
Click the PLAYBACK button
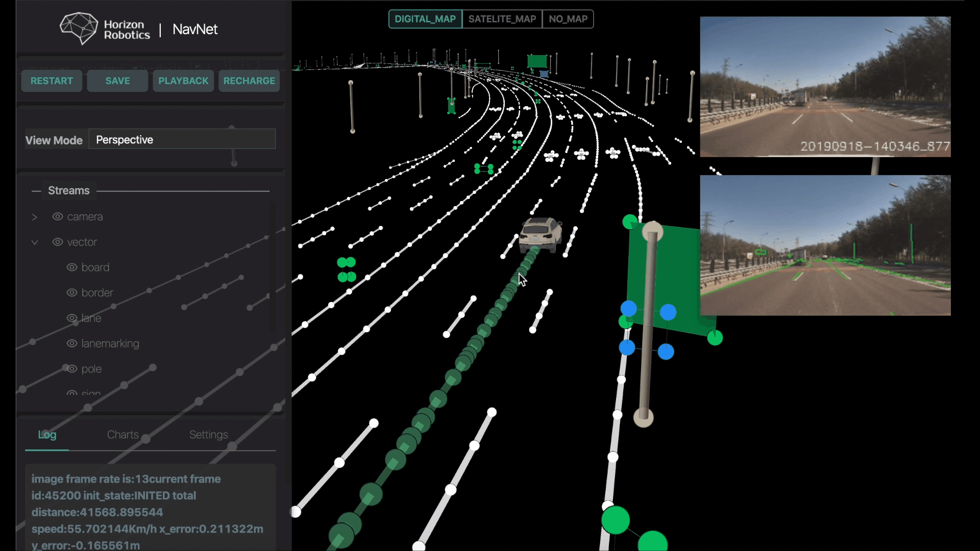click(183, 81)
